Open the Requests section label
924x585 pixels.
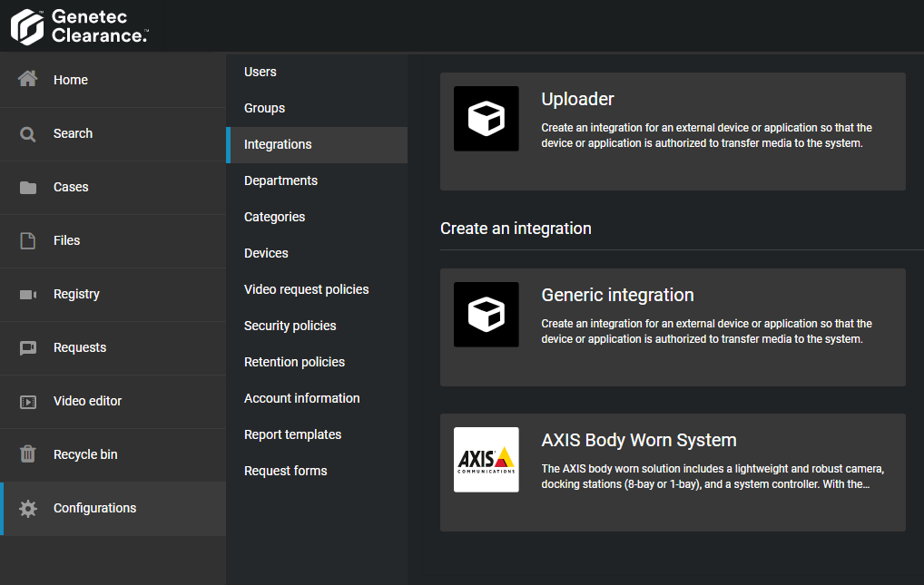80,347
